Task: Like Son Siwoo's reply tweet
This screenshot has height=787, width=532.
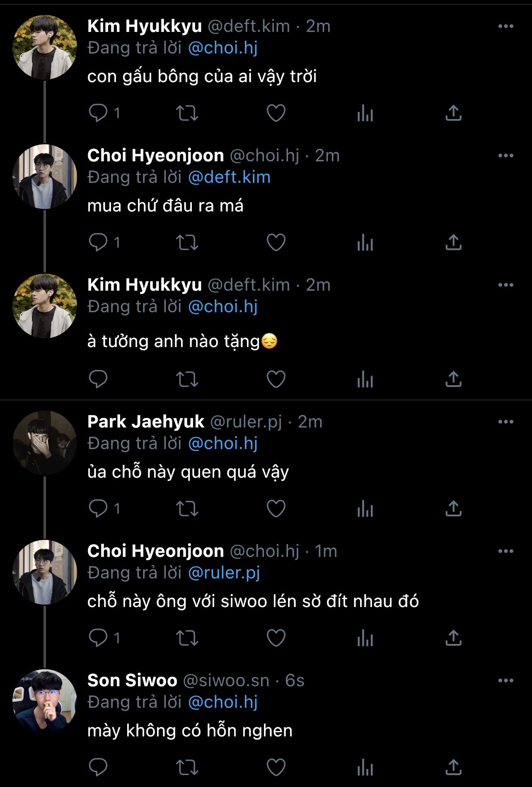Action: pyautogui.click(x=276, y=767)
